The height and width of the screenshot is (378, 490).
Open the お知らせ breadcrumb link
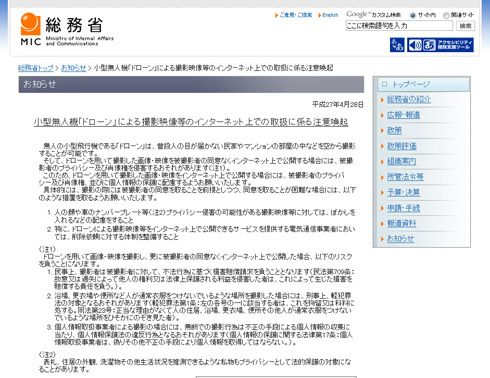74,68
